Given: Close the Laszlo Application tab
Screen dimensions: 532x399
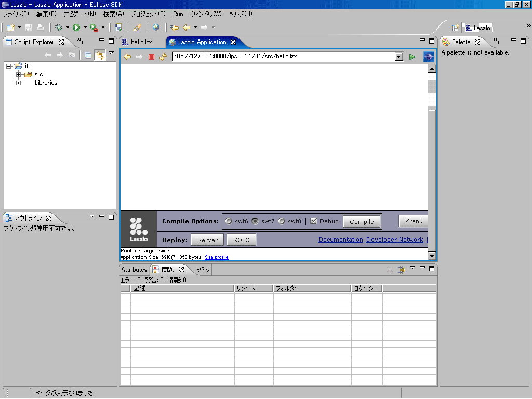Looking at the screenshot, I should coord(233,42).
